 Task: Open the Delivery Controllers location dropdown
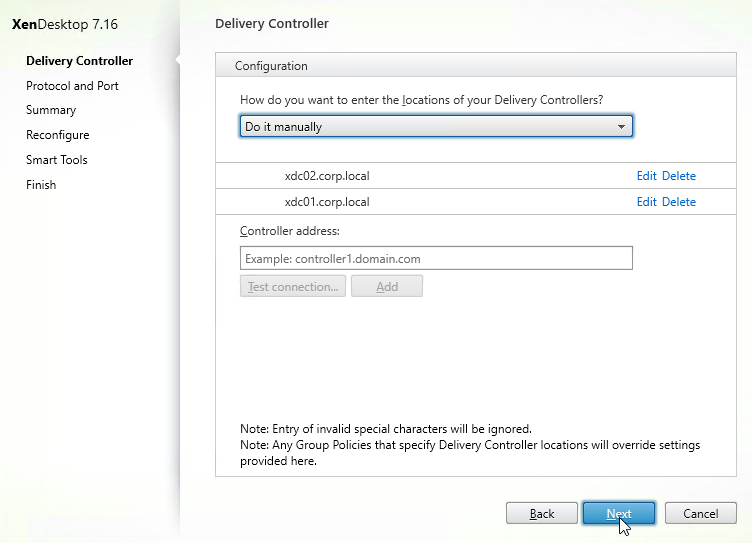436,126
